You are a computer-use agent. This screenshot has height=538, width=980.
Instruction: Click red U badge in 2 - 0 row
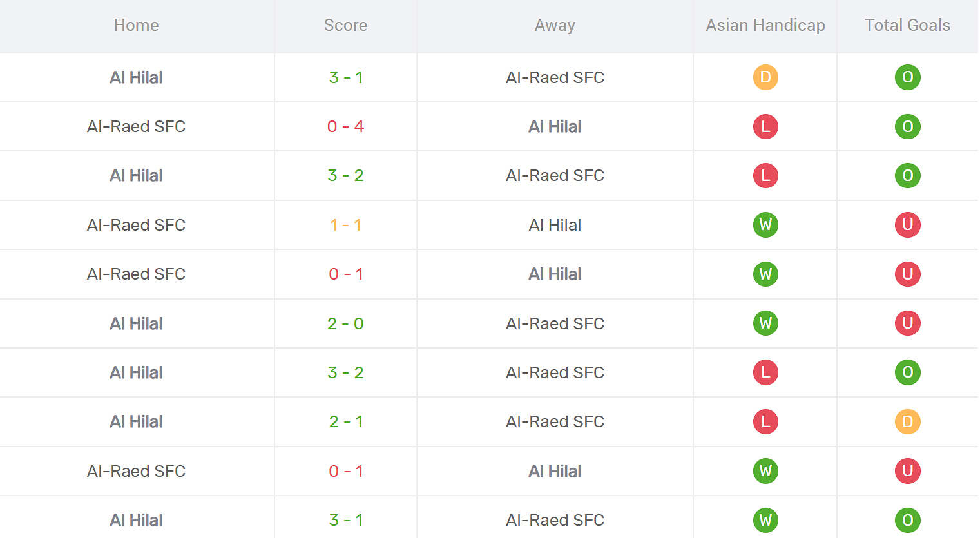[907, 323]
